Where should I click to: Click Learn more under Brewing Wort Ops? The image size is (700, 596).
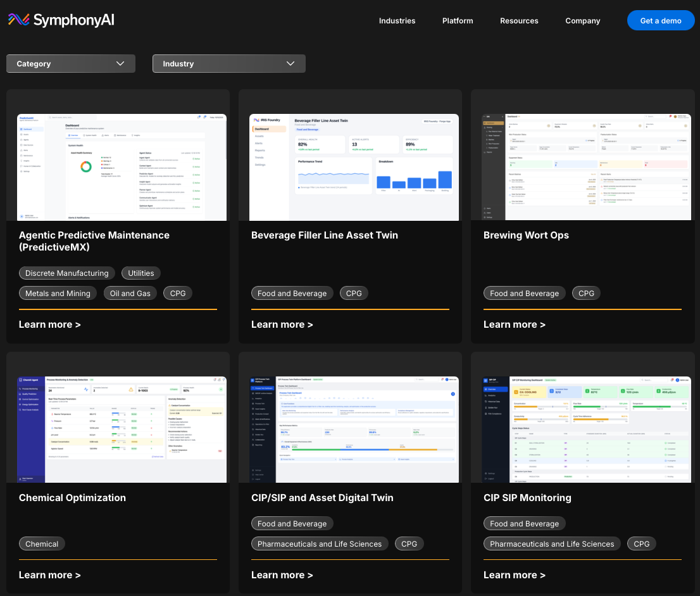515,325
